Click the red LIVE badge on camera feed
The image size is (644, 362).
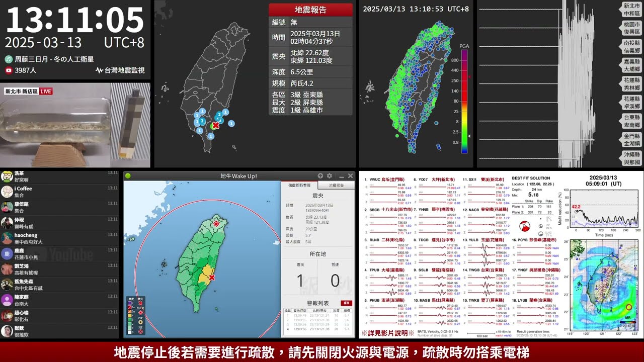(46, 92)
